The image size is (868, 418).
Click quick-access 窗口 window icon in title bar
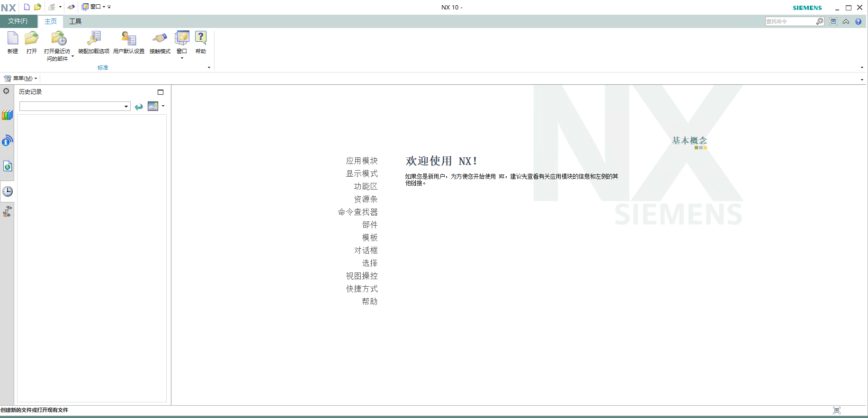pyautogui.click(x=85, y=7)
